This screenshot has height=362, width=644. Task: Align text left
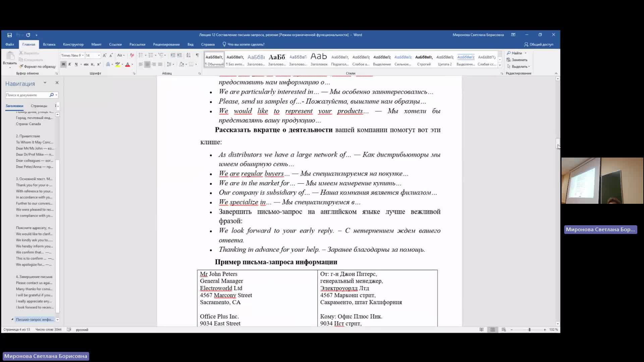tap(141, 64)
